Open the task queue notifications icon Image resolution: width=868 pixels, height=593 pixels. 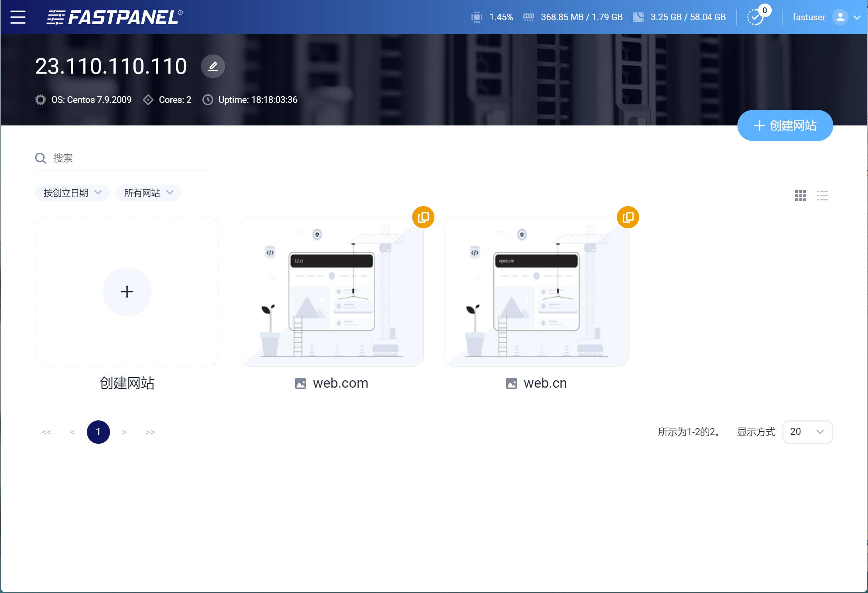coord(755,17)
